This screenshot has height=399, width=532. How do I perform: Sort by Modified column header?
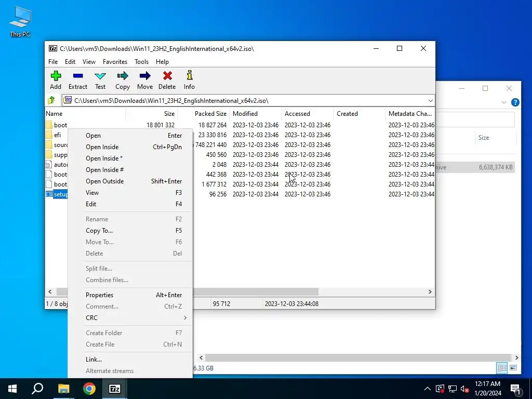[256, 114]
